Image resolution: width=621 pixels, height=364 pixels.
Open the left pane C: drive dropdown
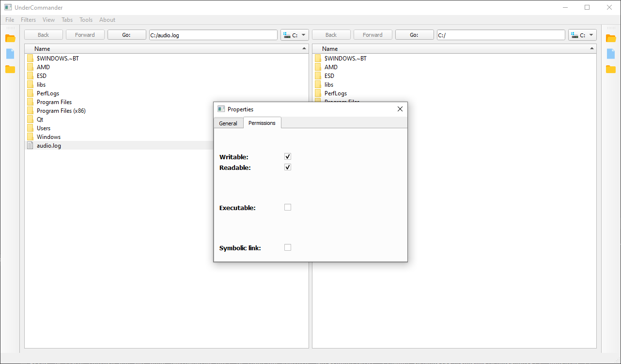pos(295,35)
